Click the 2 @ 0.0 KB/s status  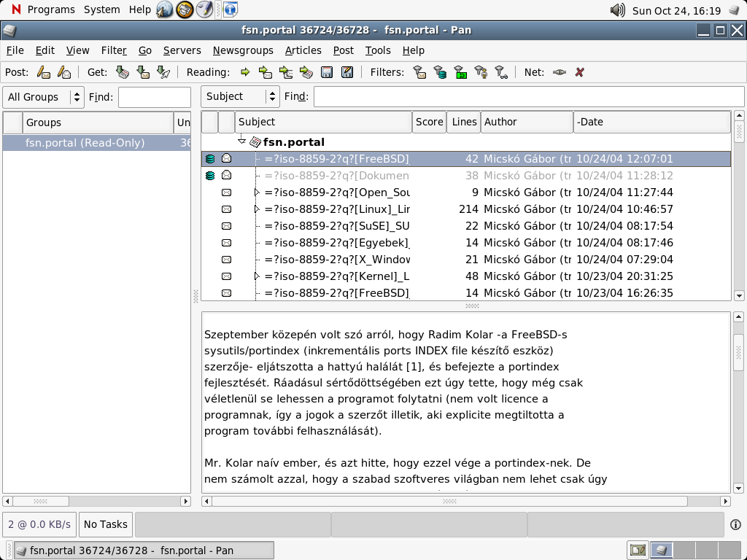tap(39, 524)
